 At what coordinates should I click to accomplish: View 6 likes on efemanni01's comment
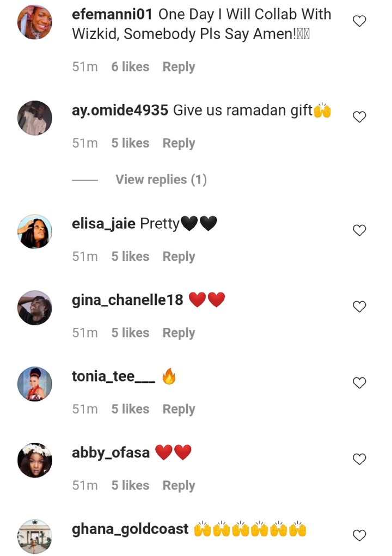(x=130, y=66)
